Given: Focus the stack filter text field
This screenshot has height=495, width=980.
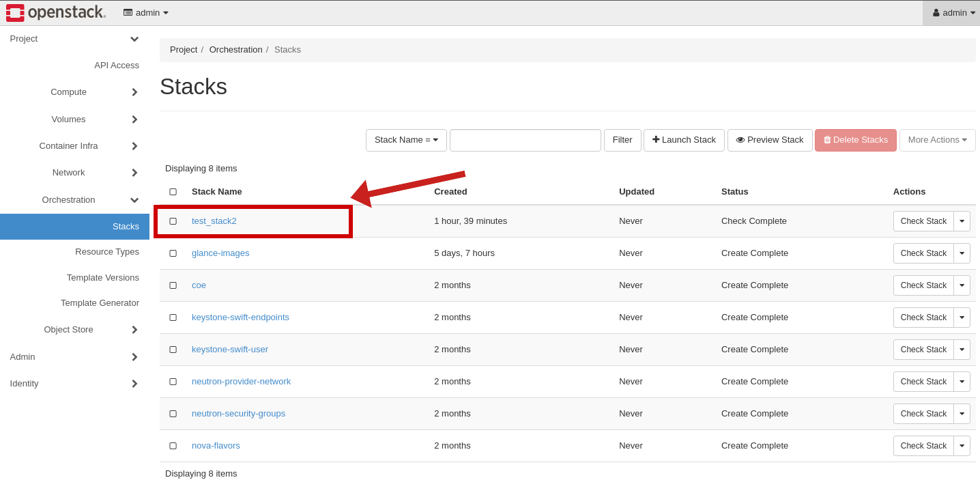Looking at the screenshot, I should coord(525,140).
